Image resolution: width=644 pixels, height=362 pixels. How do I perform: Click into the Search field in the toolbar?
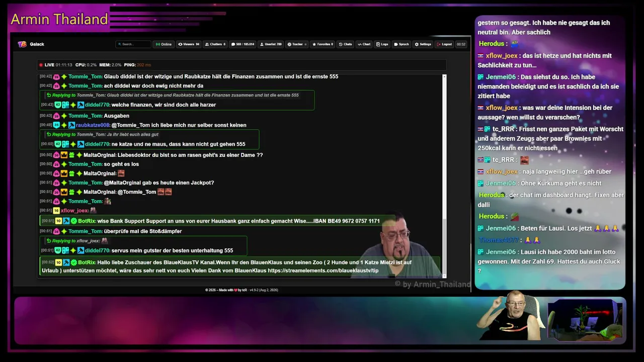pos(133,44)
